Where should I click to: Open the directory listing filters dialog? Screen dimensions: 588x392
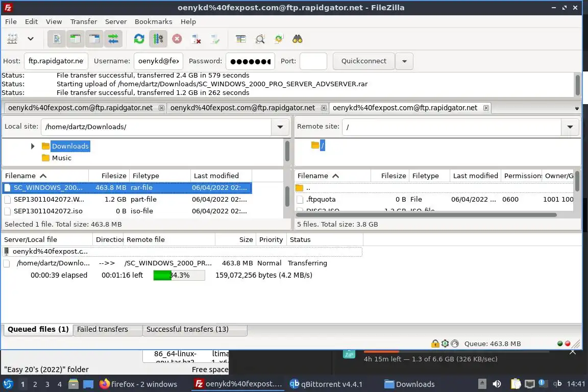(x=241, y=39)
